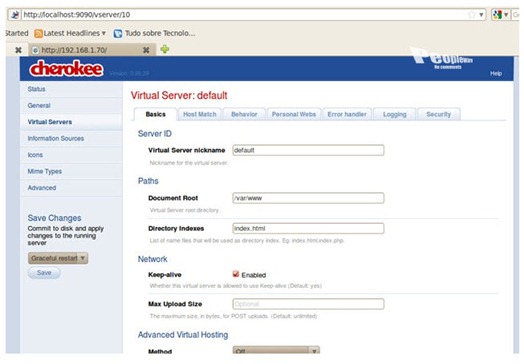Screen dimensions: 524x364
Task: Click the 'Network' section heading
Action: point(152,259)
